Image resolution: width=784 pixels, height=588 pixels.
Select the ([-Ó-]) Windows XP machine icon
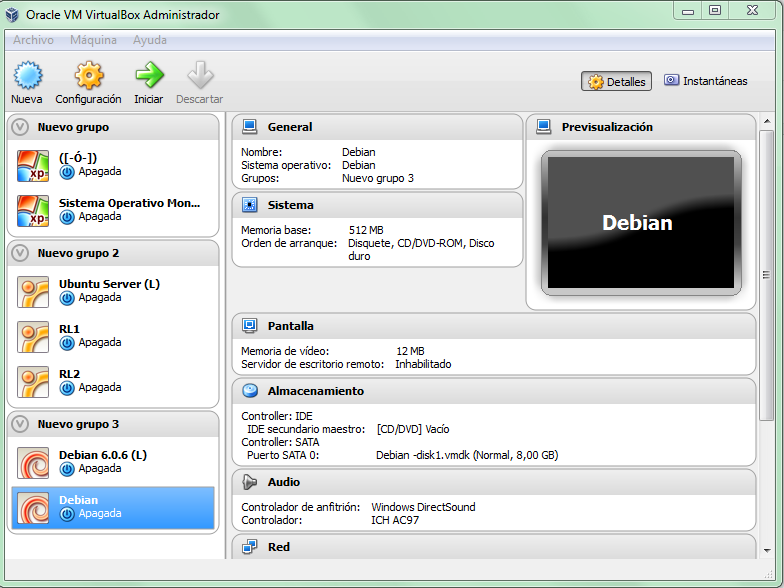click(32, 166)
